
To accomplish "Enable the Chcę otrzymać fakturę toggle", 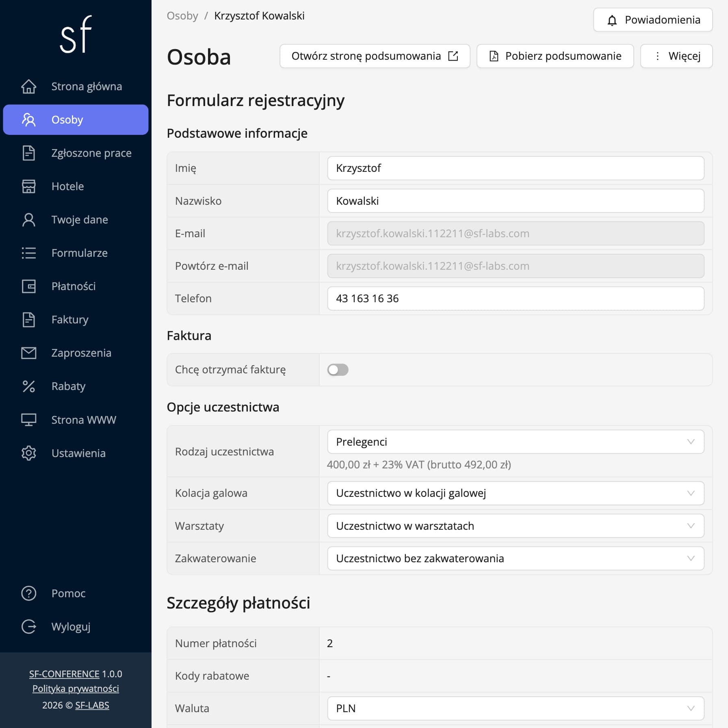I will click(x=338, y=370).
